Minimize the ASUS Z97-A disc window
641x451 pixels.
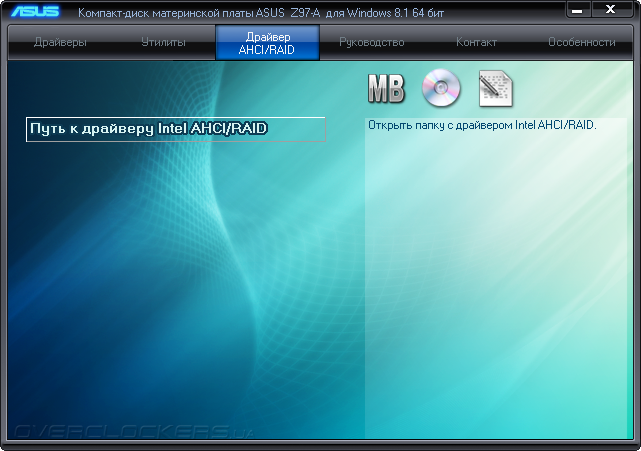[578, 10]
